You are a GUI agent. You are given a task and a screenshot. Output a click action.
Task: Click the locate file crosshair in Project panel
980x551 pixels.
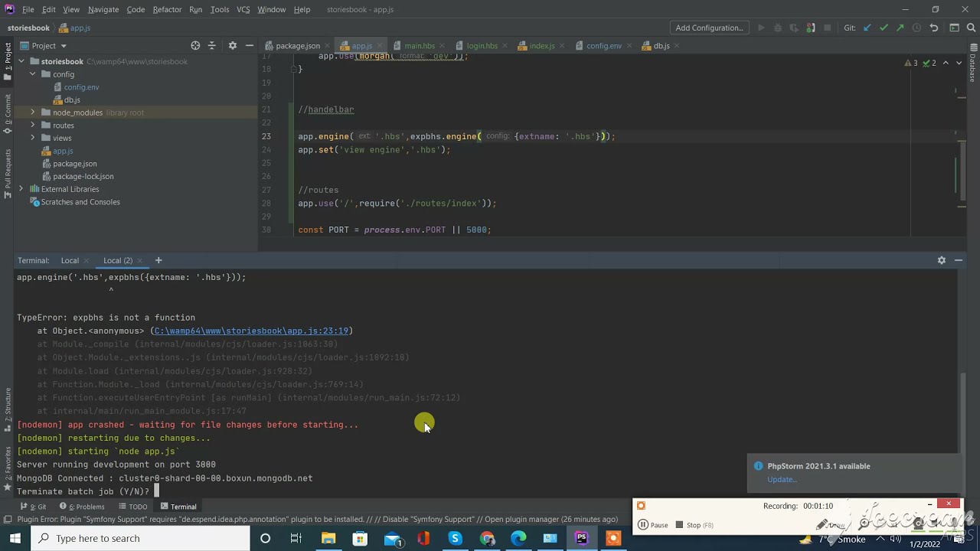(x=195, y=46)
